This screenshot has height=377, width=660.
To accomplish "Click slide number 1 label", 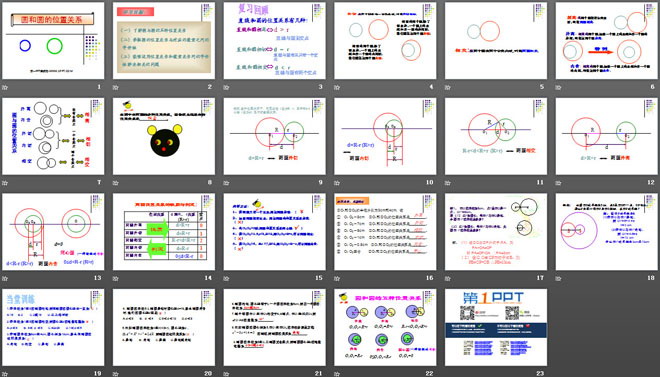I will coord(99,87).
